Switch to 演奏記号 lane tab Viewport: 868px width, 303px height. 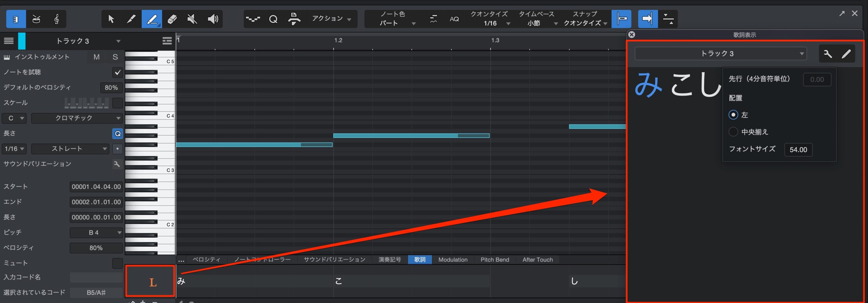click(x=390, y=260)
